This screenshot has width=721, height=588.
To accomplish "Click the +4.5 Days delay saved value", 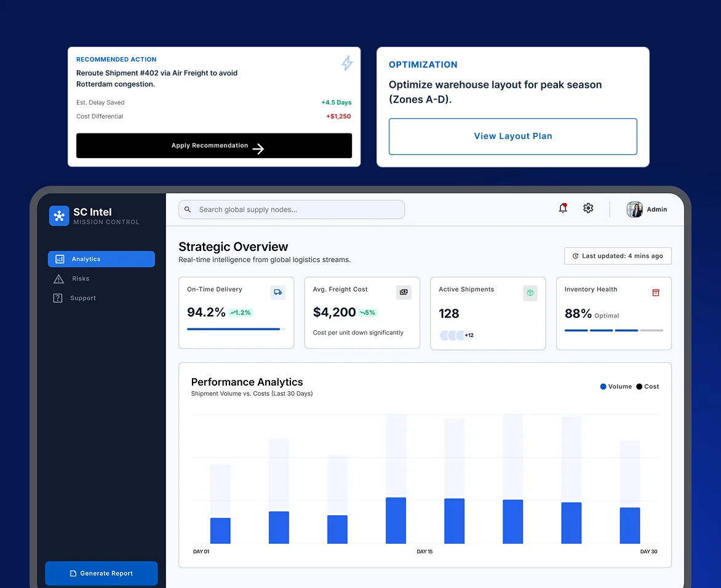I will point(336,103).
